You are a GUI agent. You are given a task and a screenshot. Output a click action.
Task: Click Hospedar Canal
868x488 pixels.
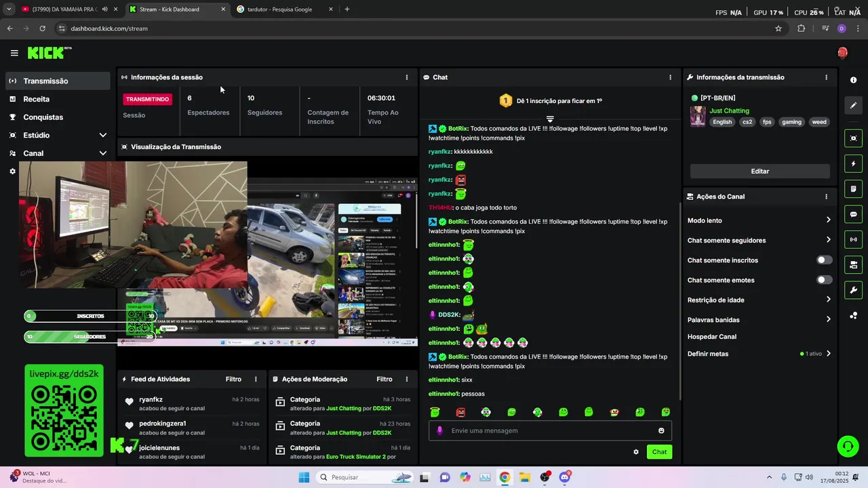click(x=712, y=337)
